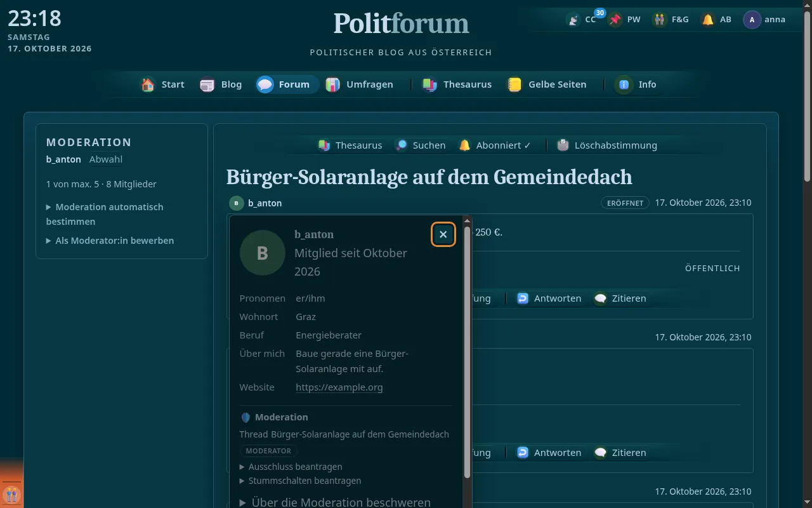The width and height of the screenshot is (812, 508).
Task: Click the shield icon beside Moderation heading
Action: pos(246,417)
